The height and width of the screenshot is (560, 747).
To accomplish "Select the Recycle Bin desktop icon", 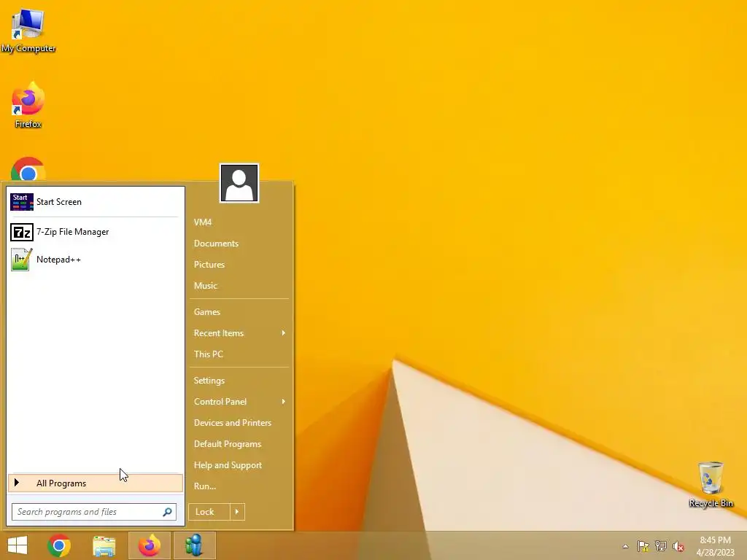I will click(711, 484).
